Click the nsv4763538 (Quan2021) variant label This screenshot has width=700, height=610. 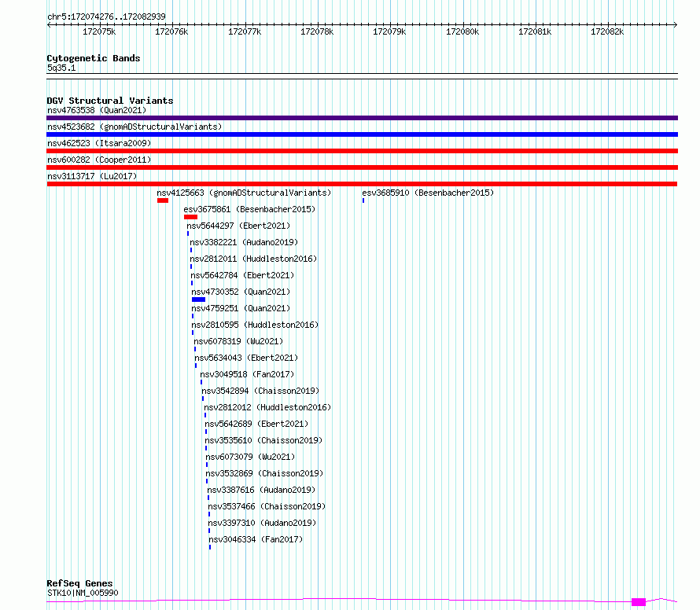[97, 110]
